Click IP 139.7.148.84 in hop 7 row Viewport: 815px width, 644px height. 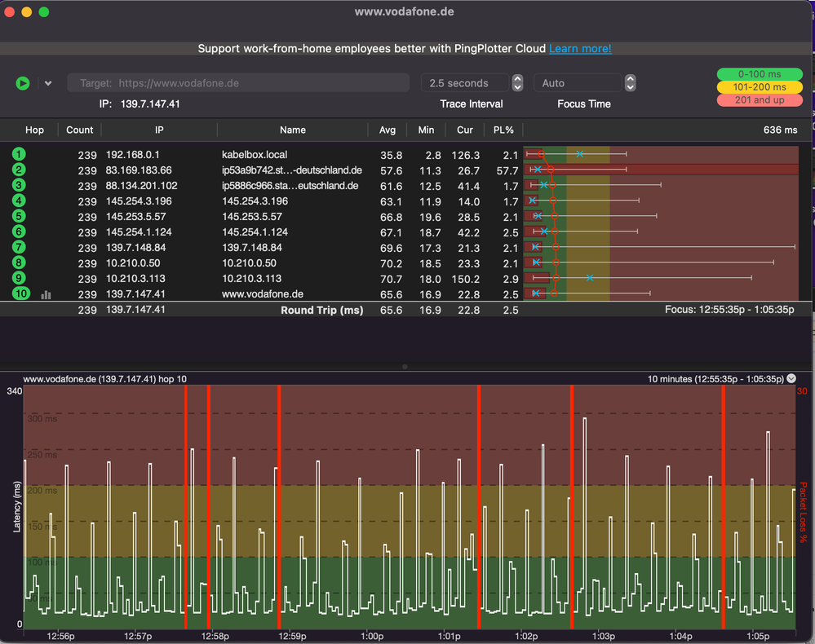(x=135, y=248)
